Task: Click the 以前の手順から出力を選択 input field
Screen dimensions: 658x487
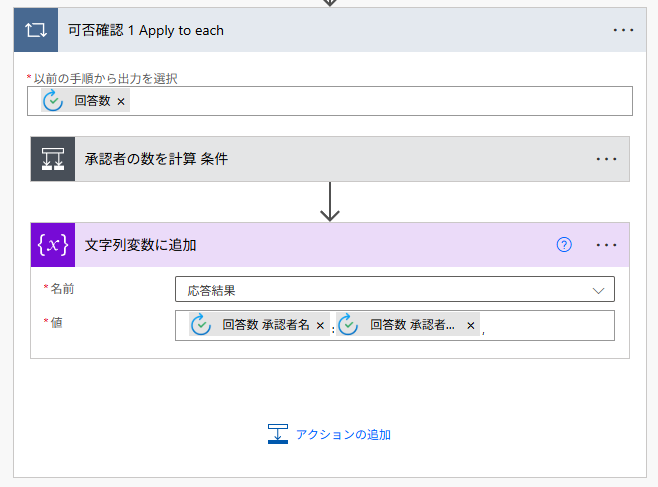Action: pyautogui.click(x=330, y=101)
